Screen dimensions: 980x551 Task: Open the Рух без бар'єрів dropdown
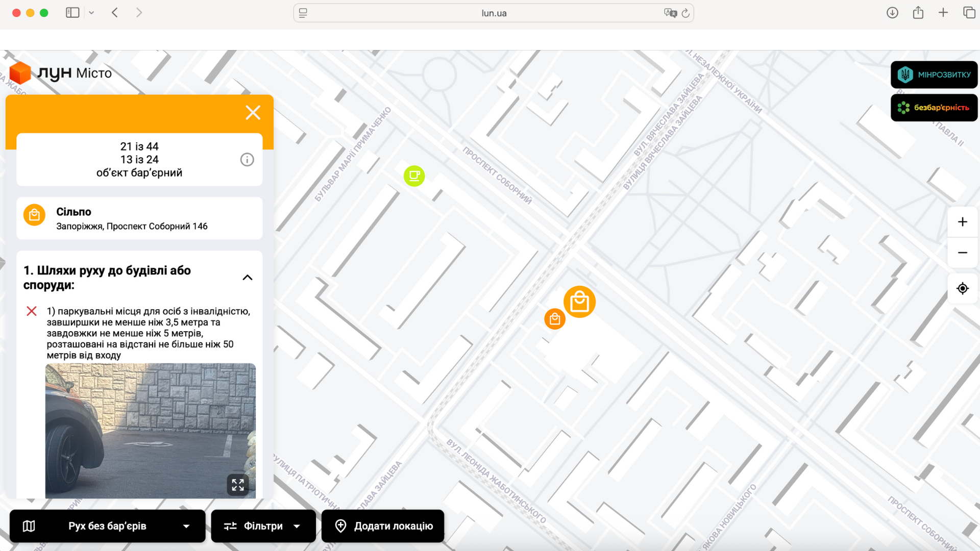107,526
